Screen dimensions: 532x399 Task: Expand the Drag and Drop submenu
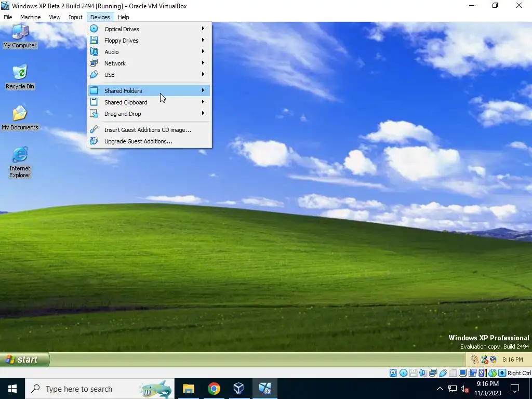pyautogui.click(x=149, y=114)
